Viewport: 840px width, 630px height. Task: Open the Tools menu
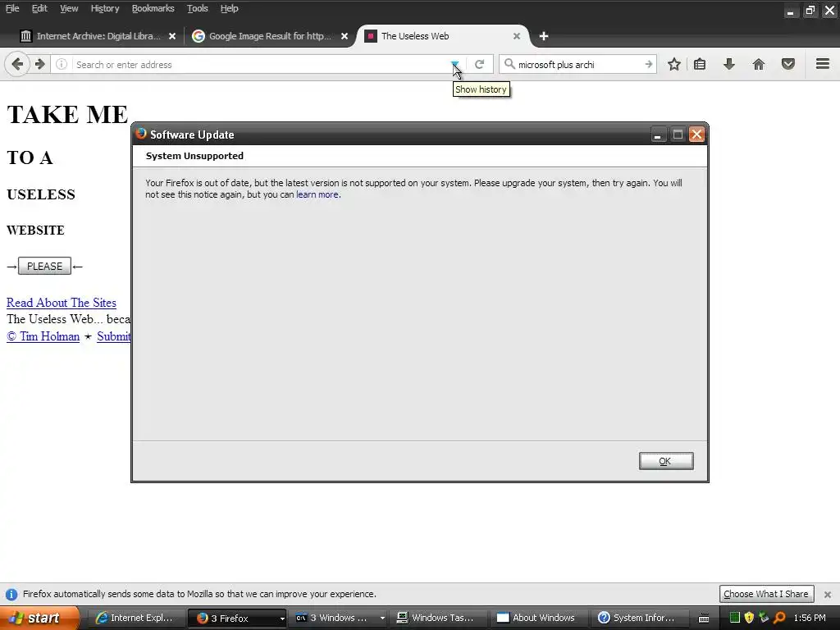point(197,8)
